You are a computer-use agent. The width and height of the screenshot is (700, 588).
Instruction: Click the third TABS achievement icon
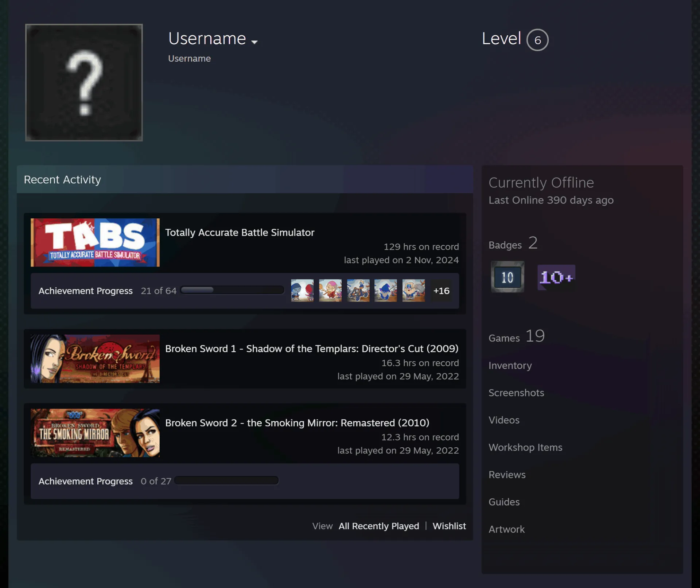pyautogui.click(x=358, y=291)
